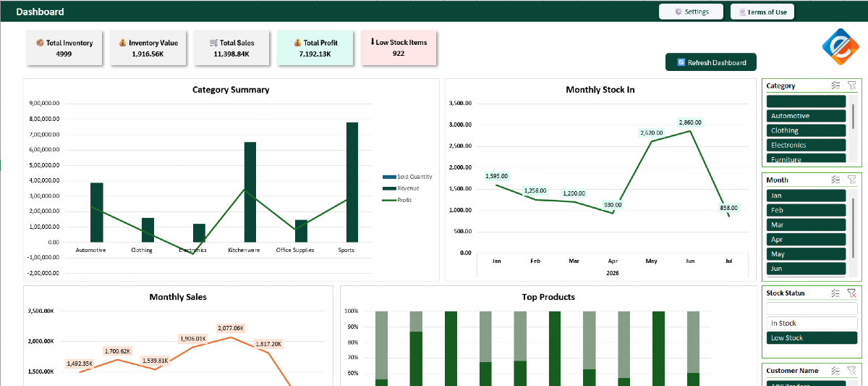Click the 2,860.00 data label
Screen dimensions: 868x386
(x=690, y=122)
